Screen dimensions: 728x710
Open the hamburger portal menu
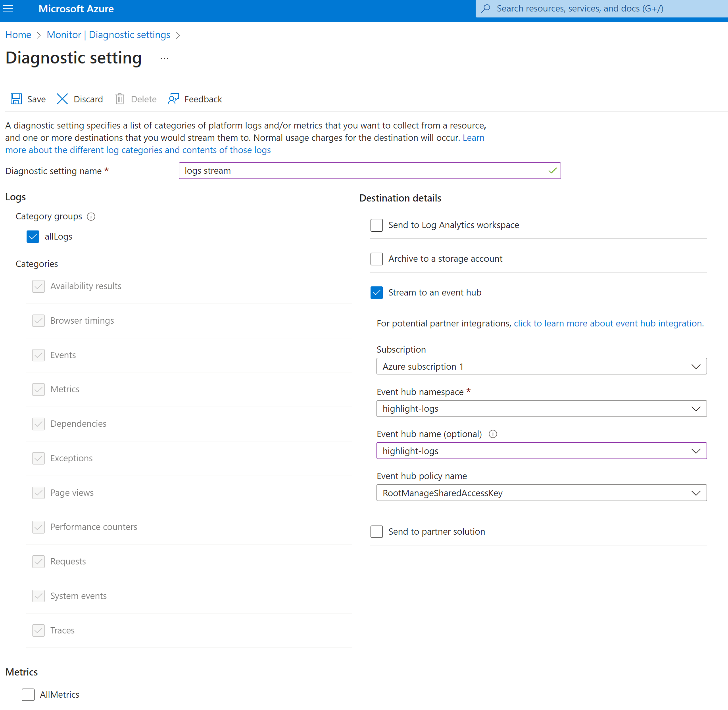pos(8,9)
